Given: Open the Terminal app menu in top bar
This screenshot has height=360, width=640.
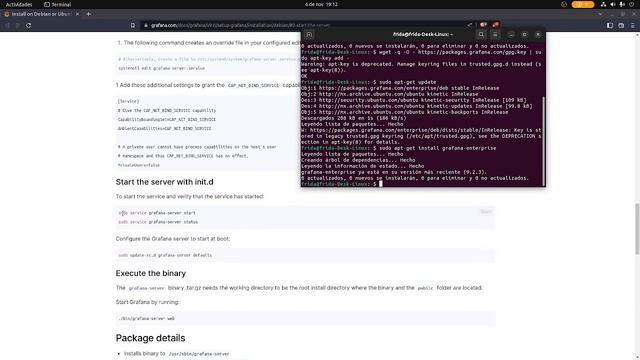Looking at the screenshot, I should [58, 4].
